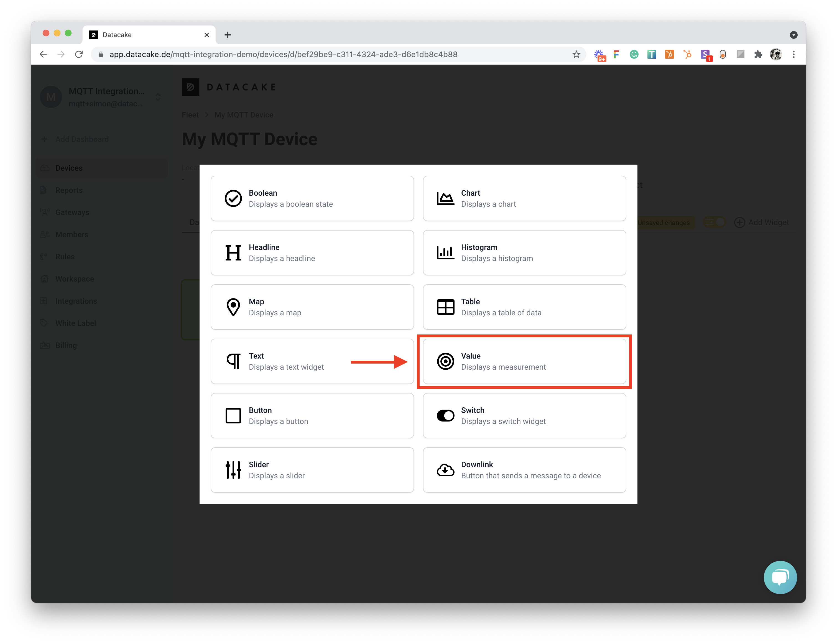Pick the Text paragraph icon

click(233, 361)
